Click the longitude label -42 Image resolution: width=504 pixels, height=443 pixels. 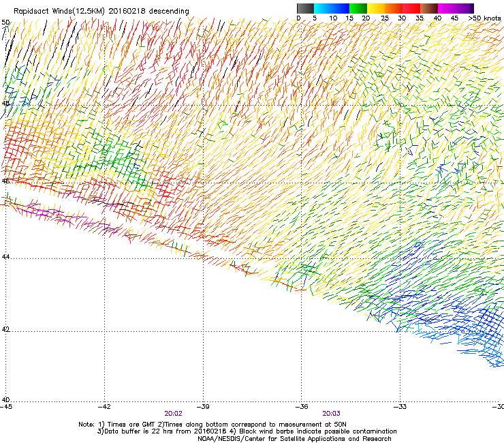(104, 407)
